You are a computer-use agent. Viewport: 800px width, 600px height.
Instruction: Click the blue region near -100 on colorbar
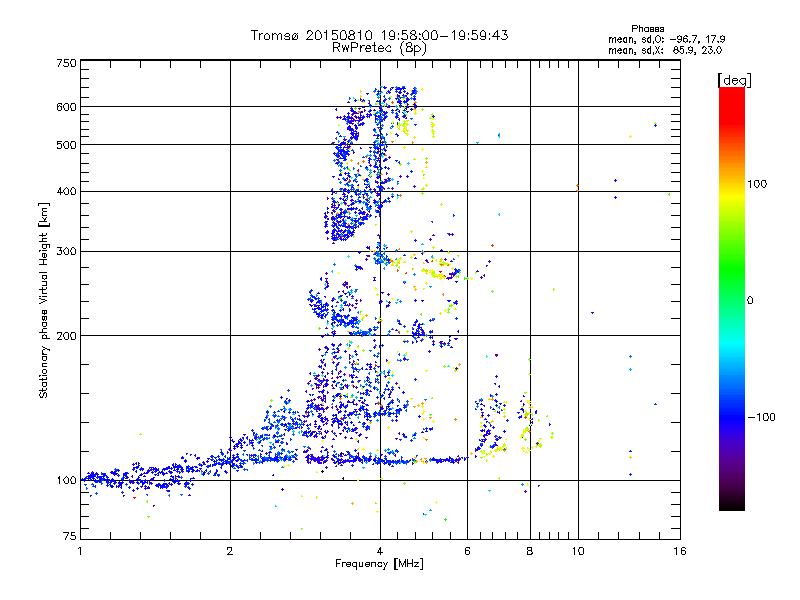(x=732, y=417)
